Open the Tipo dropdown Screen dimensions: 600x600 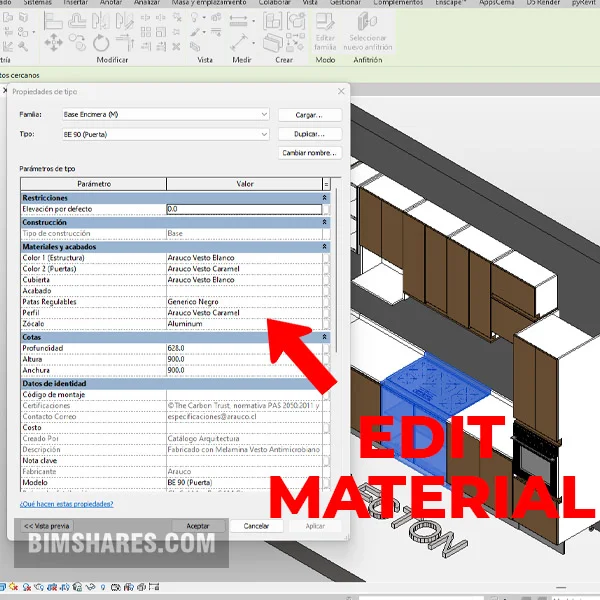coord(264,133)
